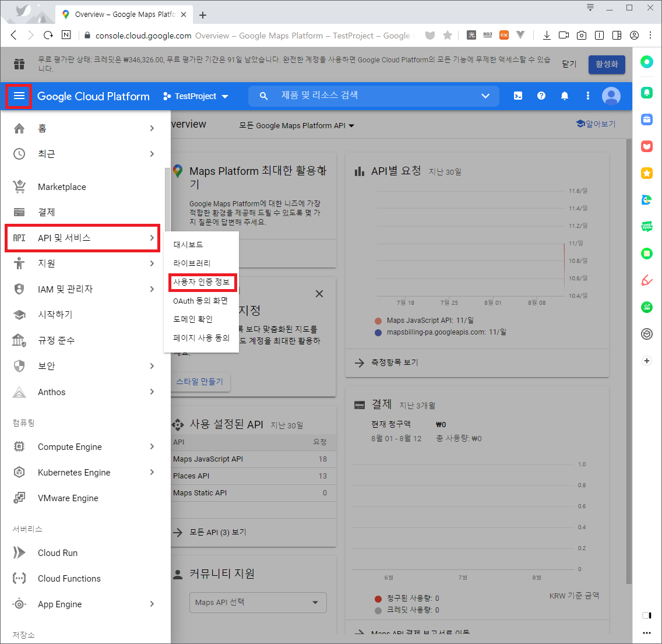The image size is (662, 644).
Task: Close the style card with X
Action: [319, 294]
